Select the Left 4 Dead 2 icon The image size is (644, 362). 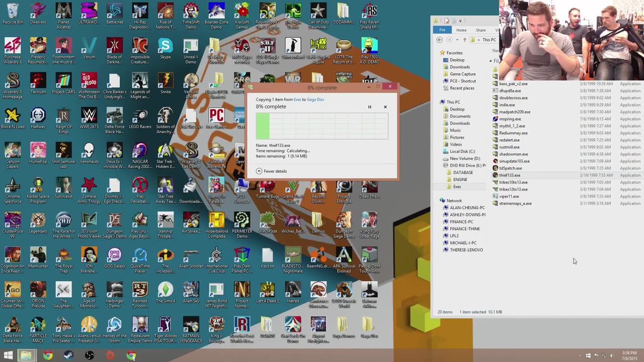[x=267, y=292]
